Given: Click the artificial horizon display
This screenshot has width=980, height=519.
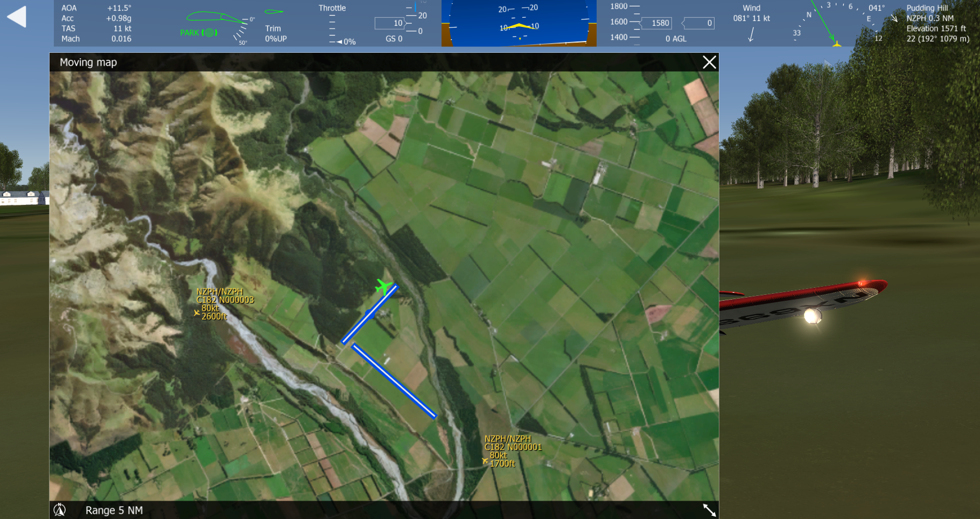Looking at the screenshot, I should coord(519,23).
